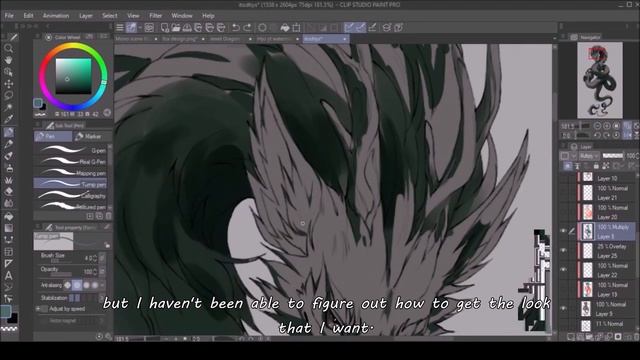Viewport: 640px width, 360px height.
Task: Click the main drawing color swatch in toolbar
Action: [6, 311]
